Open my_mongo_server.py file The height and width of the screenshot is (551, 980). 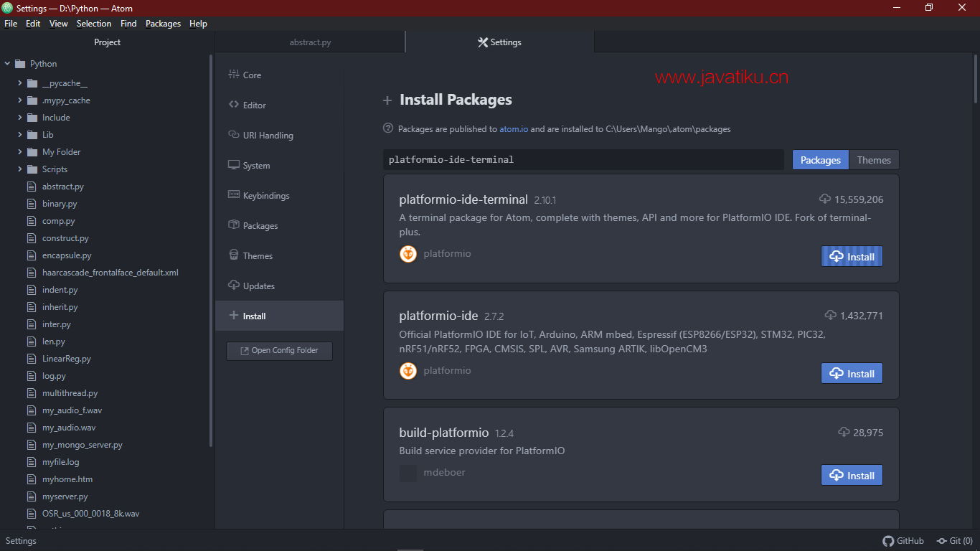[x=83, y=445]
